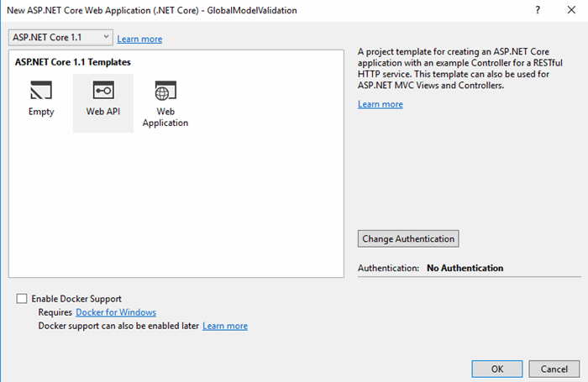Click the Change Authentication button
The image size is (588, 382).
pyautogui.click(x=408, y=238)
